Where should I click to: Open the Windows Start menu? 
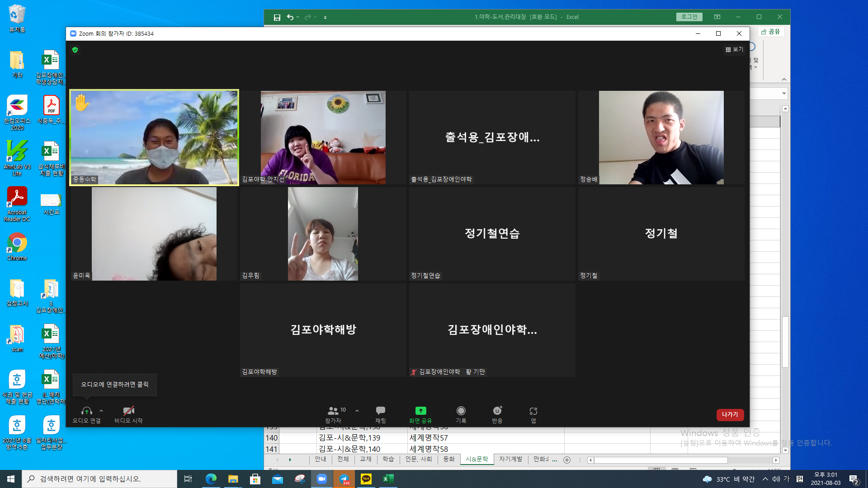click(11, 479)
